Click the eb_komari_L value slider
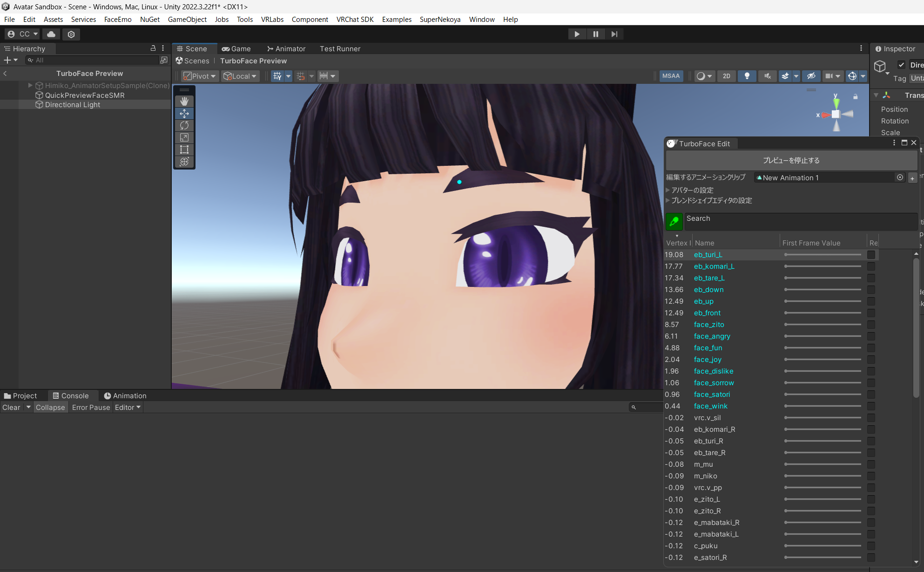Screen dimensions: 924x572 [823, 266]
